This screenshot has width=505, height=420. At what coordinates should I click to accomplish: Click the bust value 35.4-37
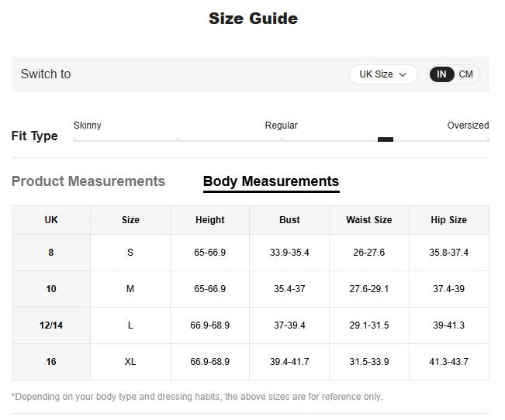click(289, 289)
